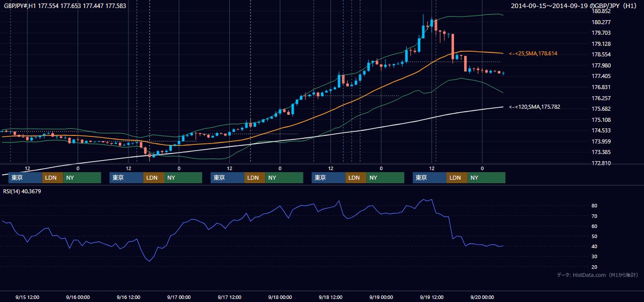The height and width of the screenshot is (302, 644).
Task: Click RSI scale value 60
Action: point(595,226)
